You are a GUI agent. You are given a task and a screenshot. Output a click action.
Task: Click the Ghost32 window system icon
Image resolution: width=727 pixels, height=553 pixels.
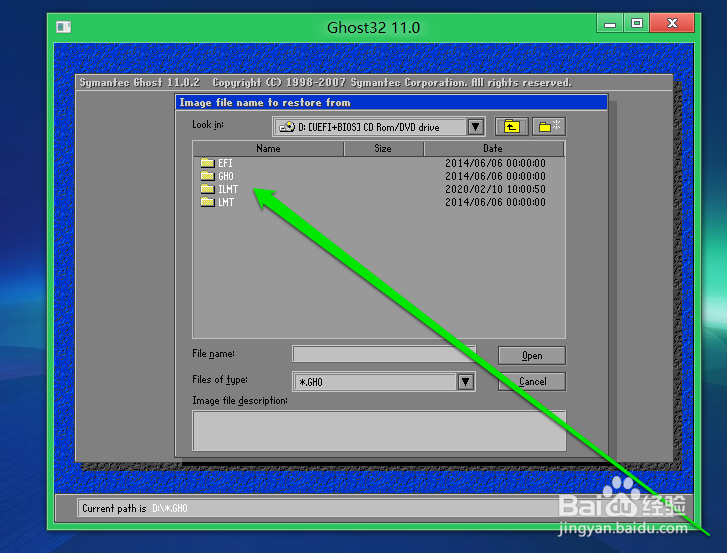pos(64,27)
